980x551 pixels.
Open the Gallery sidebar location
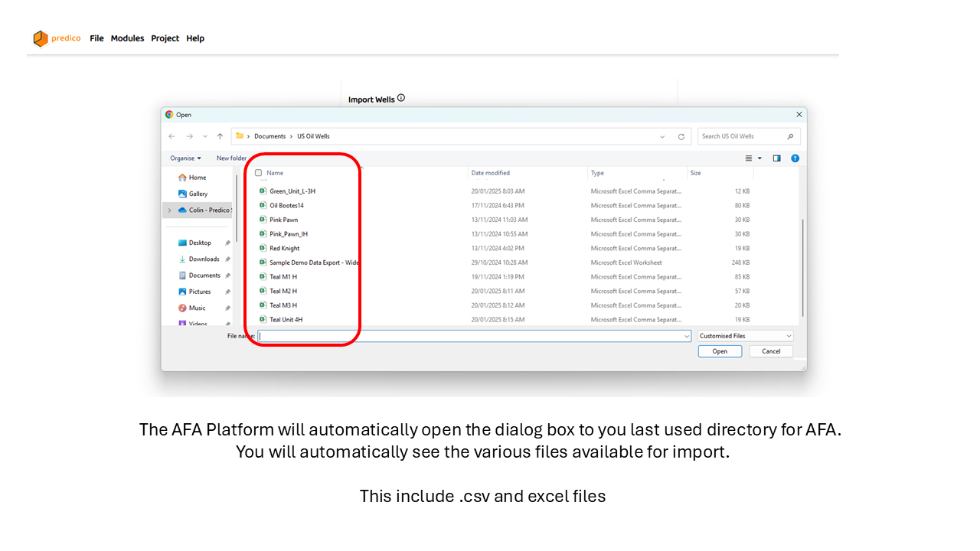tap(198, 194)
